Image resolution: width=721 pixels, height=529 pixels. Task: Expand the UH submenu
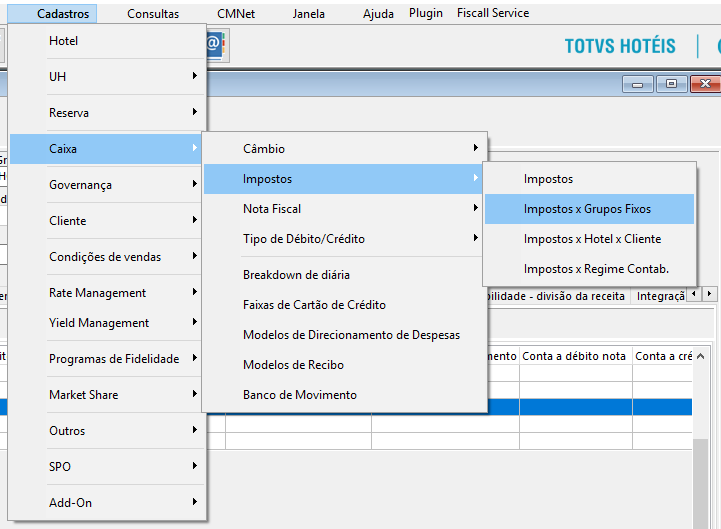[107, 76]
